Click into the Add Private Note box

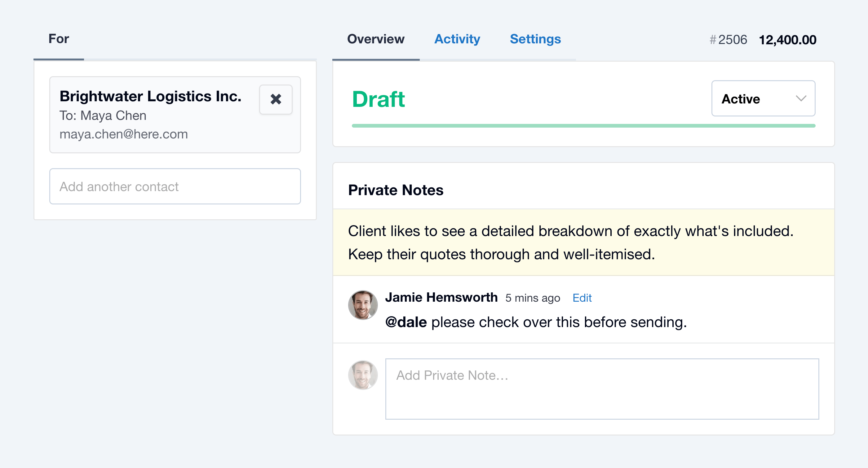tap(602, 389)
